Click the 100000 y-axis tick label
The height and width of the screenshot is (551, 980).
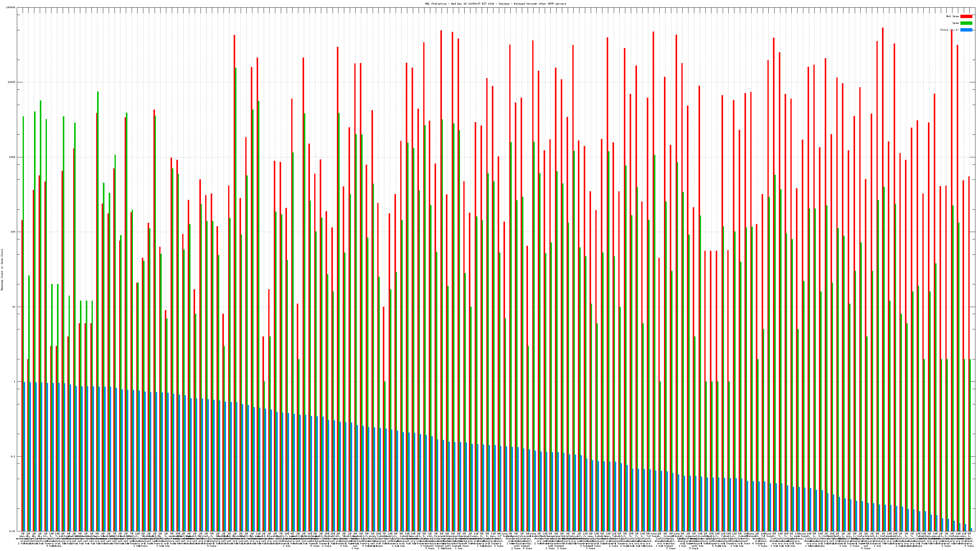click(11, 8)
